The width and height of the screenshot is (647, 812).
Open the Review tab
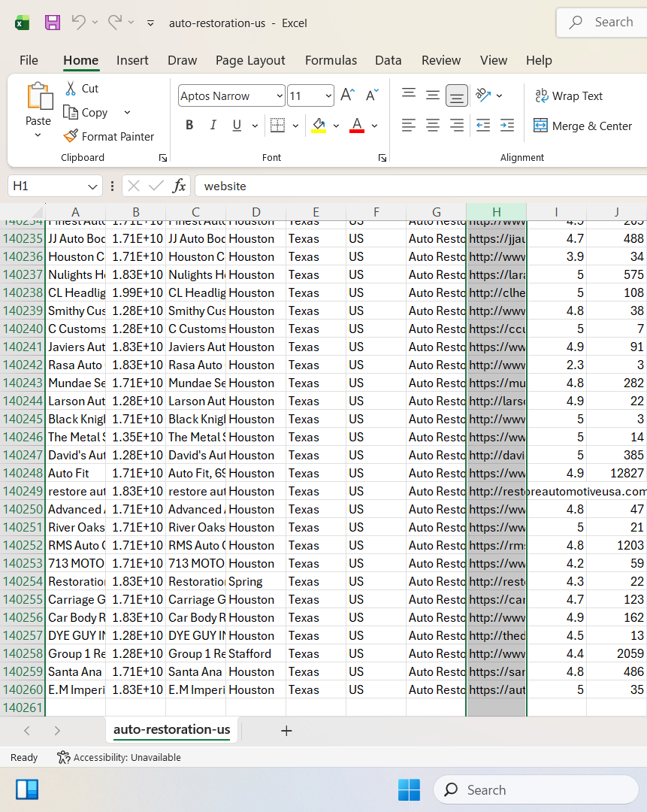(x=441, y=61)
